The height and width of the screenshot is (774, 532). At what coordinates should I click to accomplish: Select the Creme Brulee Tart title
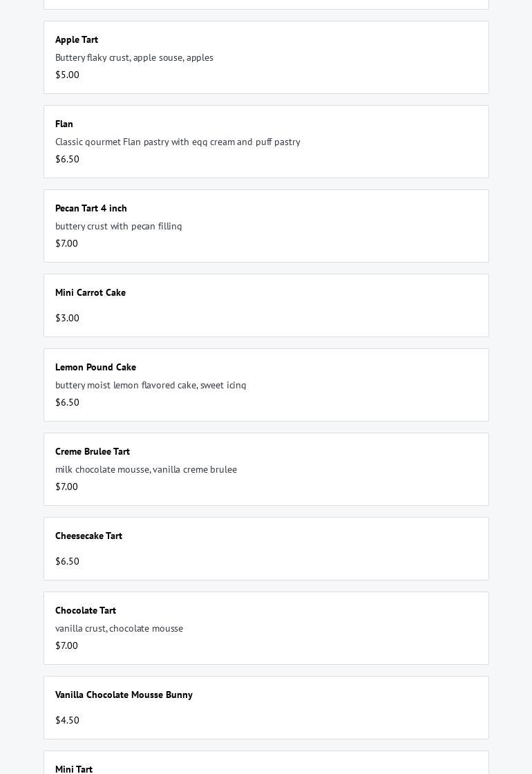click(93, 452)
